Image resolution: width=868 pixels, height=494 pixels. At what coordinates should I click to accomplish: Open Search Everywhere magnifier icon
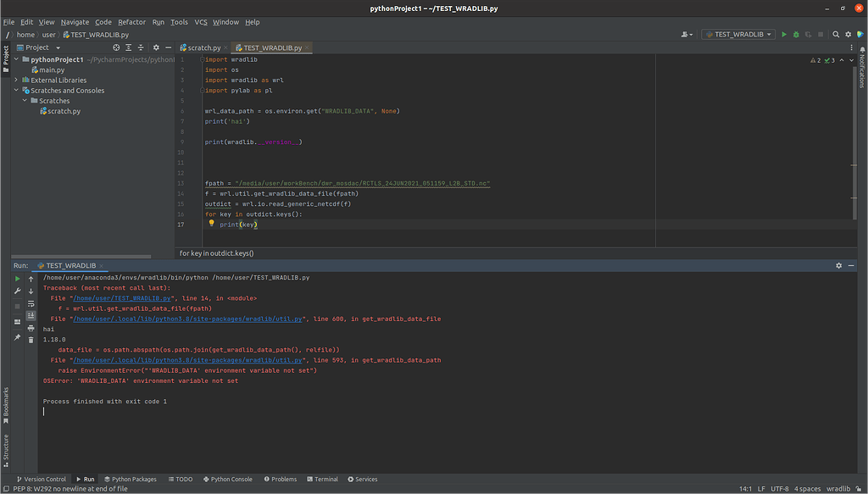click(836, 35)
